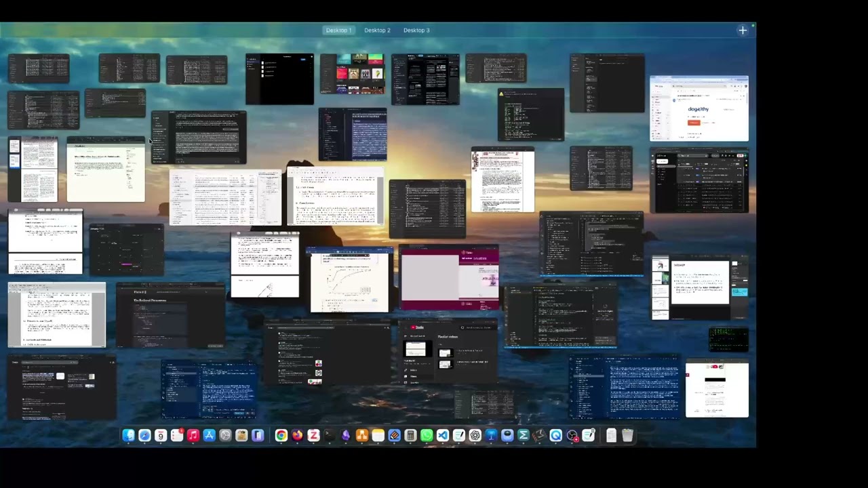Switch to Desktop 3 space
Screen dimensions: 868x488
click(416, 30)
